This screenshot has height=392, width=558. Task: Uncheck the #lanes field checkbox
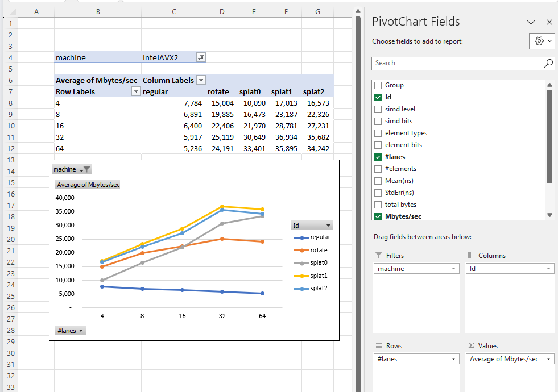(378, 157)
